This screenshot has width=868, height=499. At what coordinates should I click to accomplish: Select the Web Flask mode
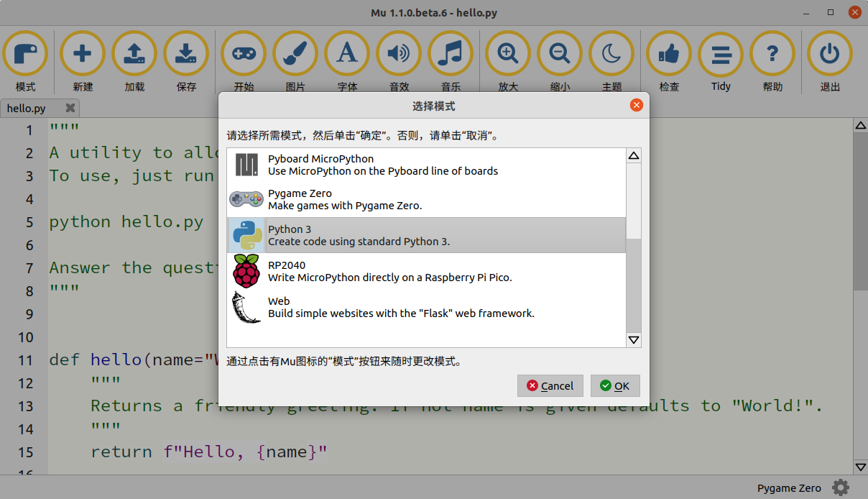427,307
